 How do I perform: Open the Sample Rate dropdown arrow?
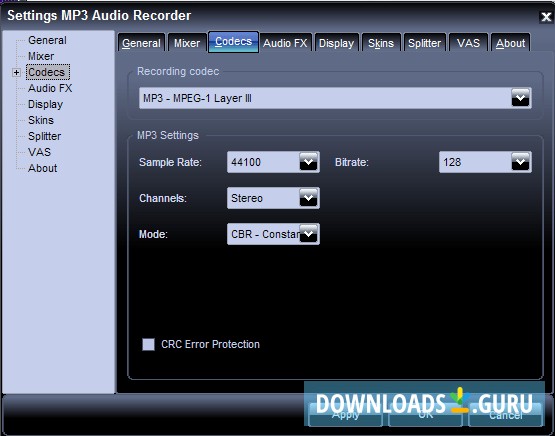click(x=309, y=162)
